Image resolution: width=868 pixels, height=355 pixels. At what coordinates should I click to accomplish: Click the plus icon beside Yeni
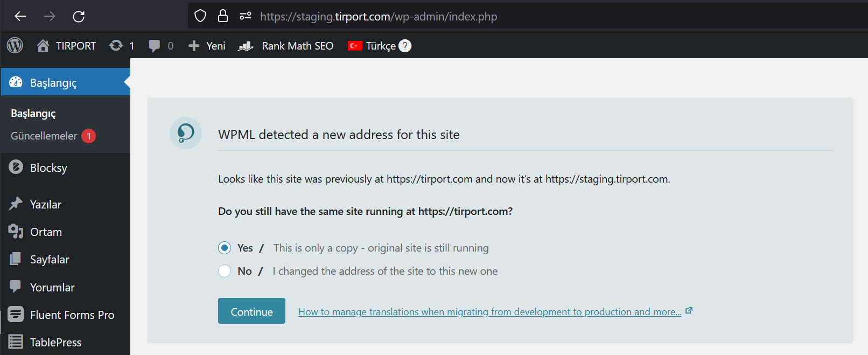194,46
